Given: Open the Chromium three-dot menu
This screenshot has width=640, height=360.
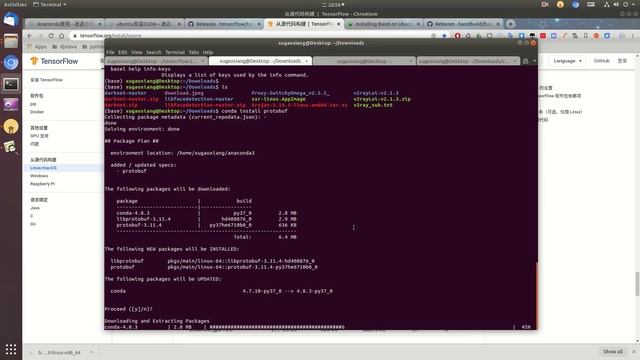Looking at the screenshot, I should (633, 36).
